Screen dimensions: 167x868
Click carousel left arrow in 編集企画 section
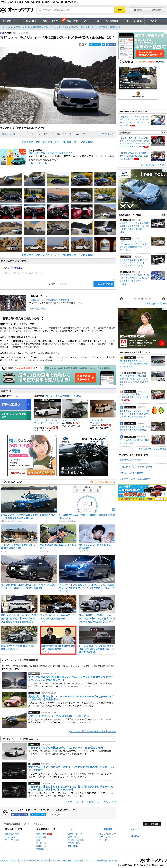pyautogui.click(x=121, y=299)
